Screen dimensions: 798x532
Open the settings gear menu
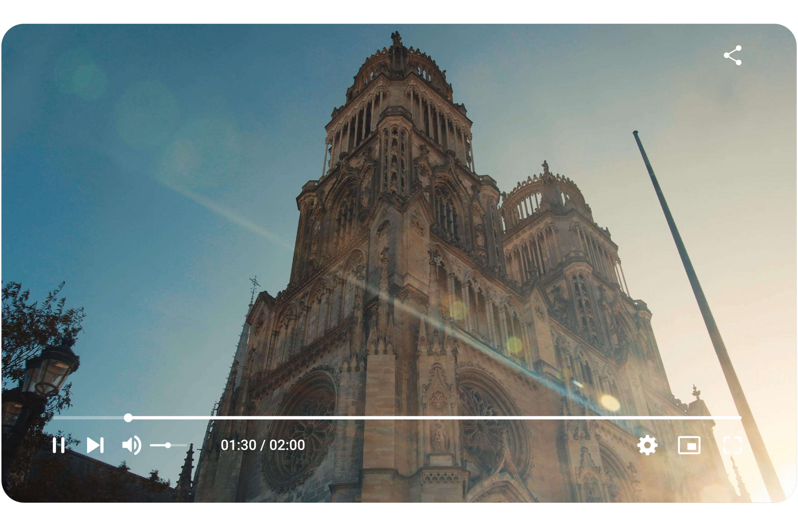647,445
